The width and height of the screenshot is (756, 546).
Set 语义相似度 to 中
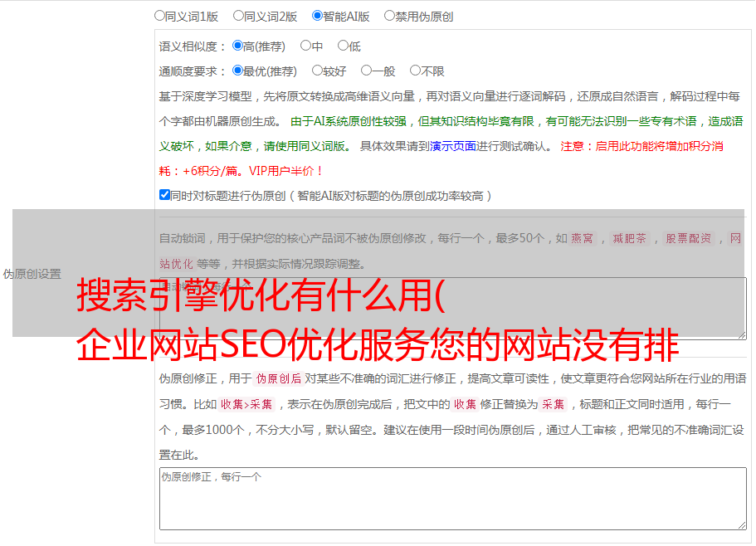pyautogui.click(x=305, y=46)
